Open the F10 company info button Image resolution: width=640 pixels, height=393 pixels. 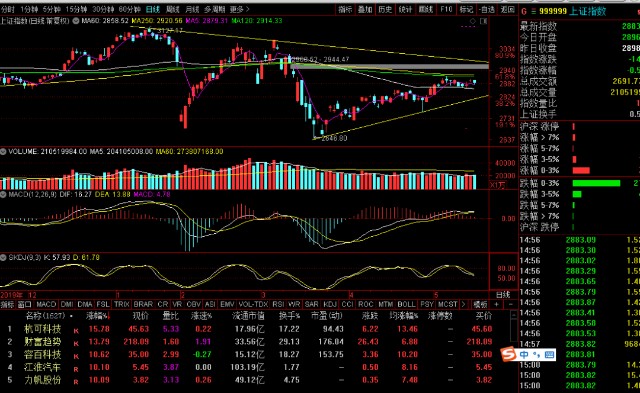click(x=446, y=9)
